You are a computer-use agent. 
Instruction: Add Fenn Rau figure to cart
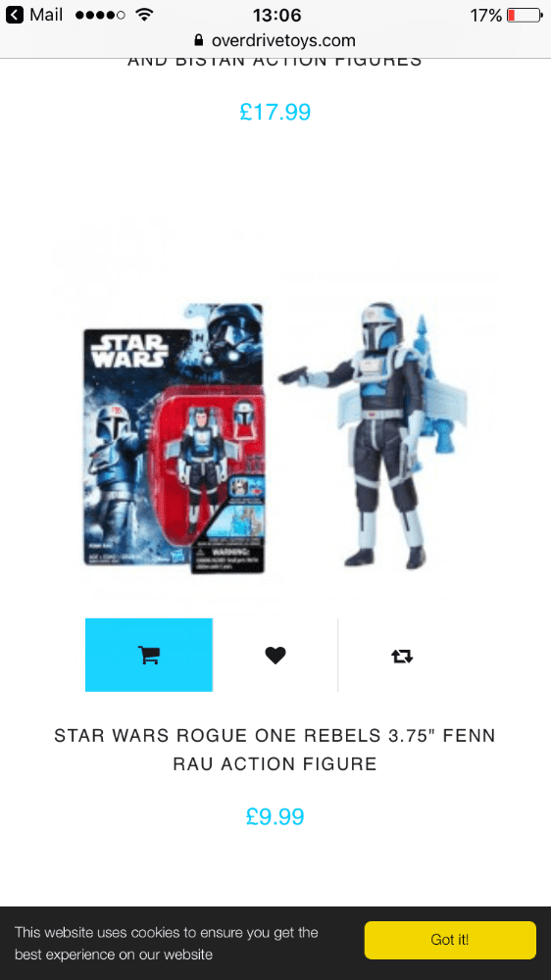149,655
